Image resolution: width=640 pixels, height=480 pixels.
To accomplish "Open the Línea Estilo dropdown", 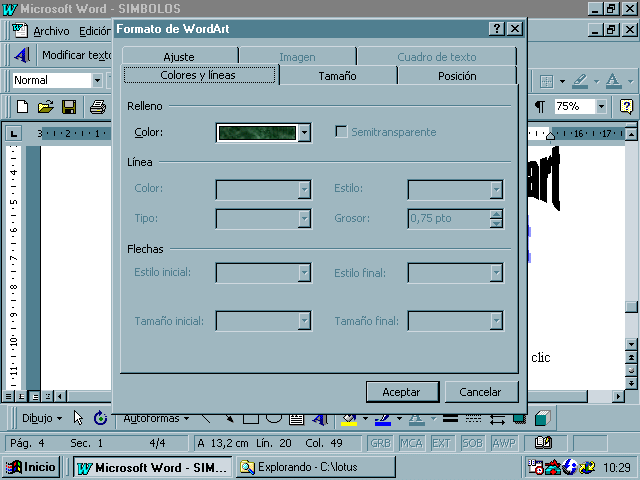I will 496,189.
